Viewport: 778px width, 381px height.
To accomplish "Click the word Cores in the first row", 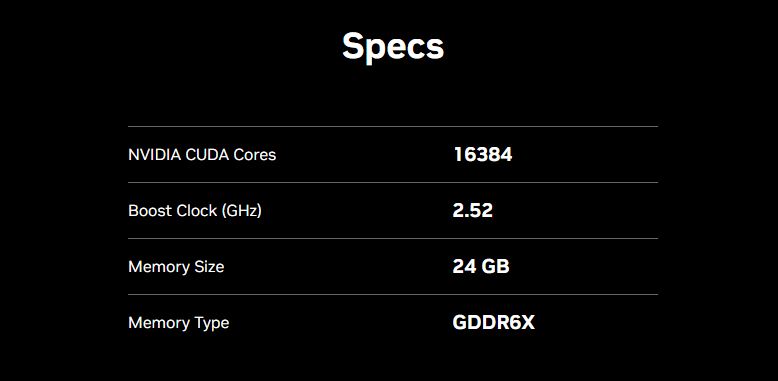I will (x=255, y=155).
